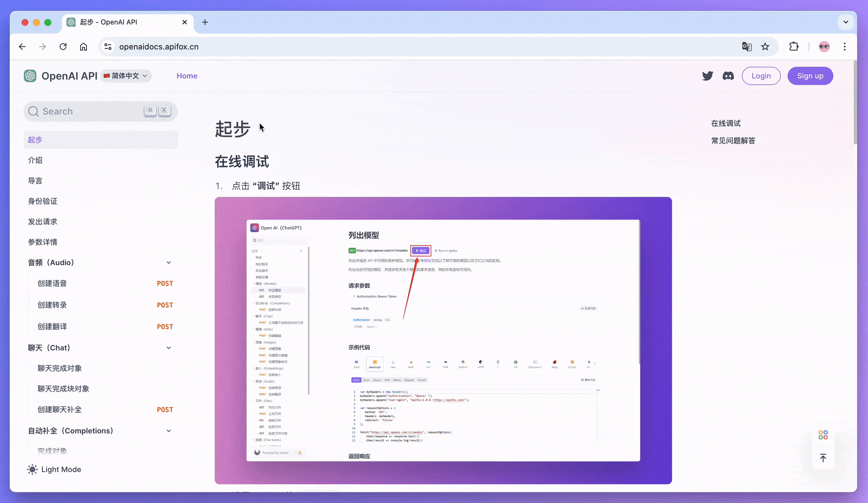Screen dimensions: 868x503
Task: Click the browser extensions puzzle icon
Action: click(x=794, y=47)
